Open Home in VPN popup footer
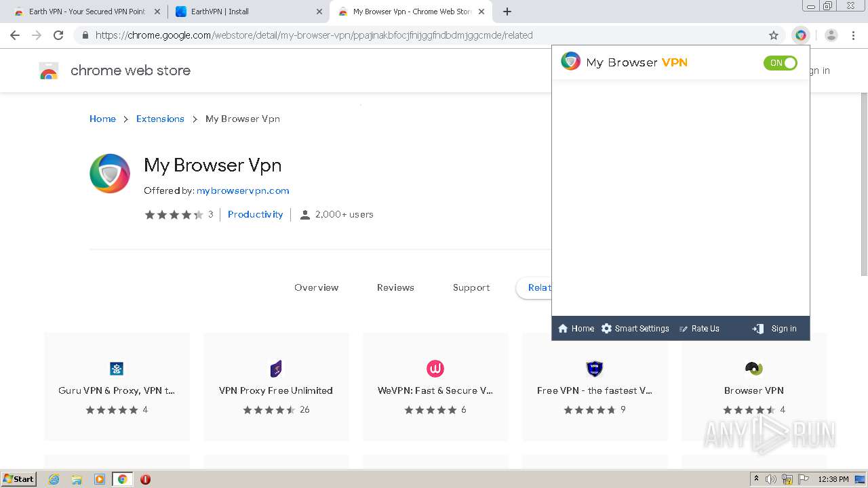Viewport: 868px width, 488px height. point(576,329)
